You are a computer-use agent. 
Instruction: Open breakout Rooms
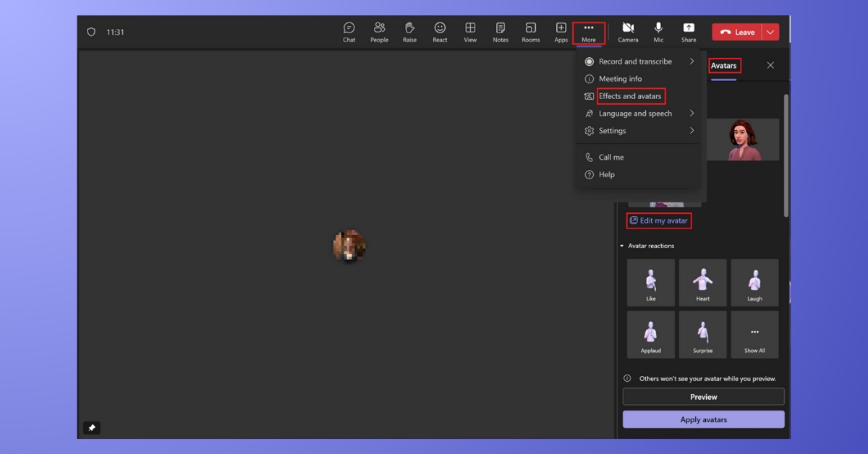click(531, 32)
